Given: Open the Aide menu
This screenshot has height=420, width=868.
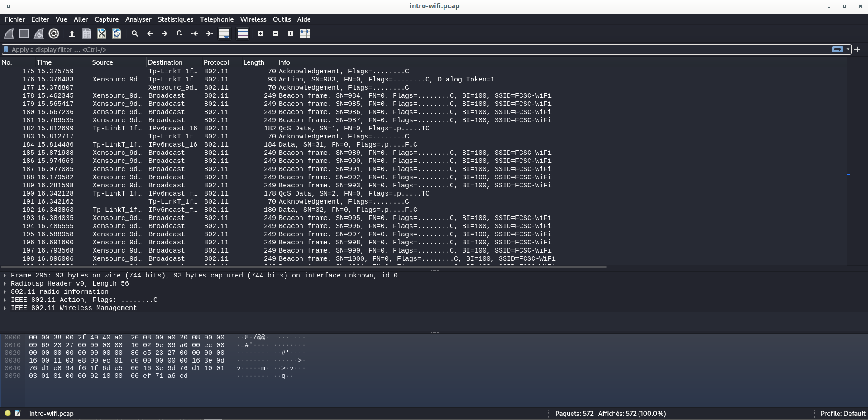Looking at the screenshot, I should pyautogui.click(x=304, y=19).
